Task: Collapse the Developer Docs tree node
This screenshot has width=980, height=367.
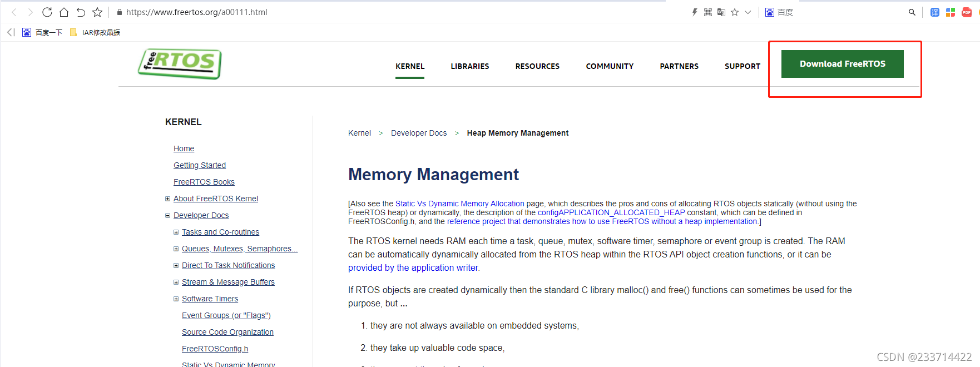Action: point(167,215)
